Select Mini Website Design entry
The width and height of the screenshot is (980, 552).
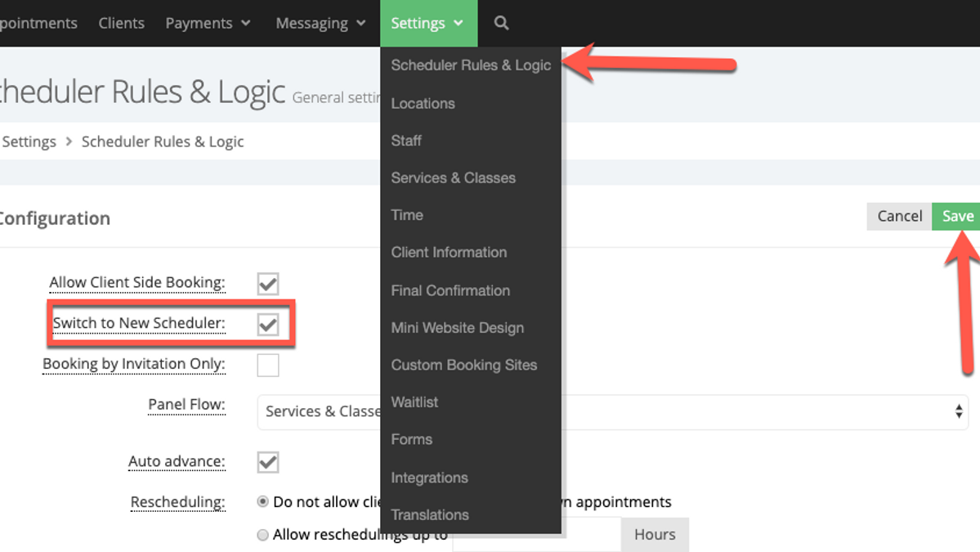[x=457, y=328]
